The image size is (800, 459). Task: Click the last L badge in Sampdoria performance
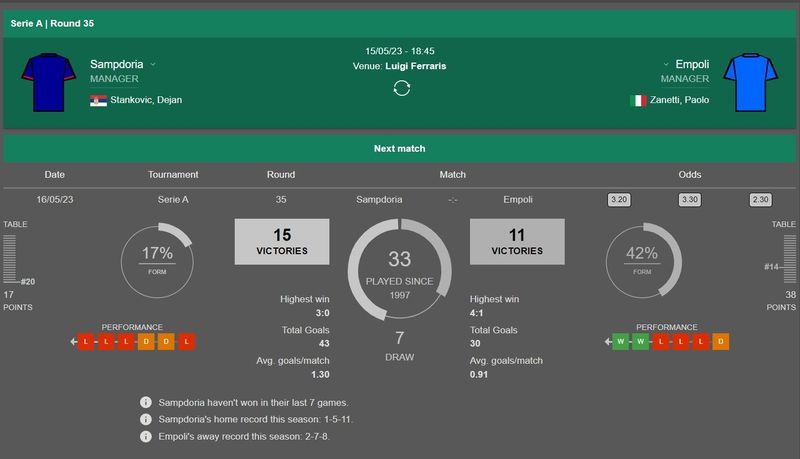click(187, 342)
